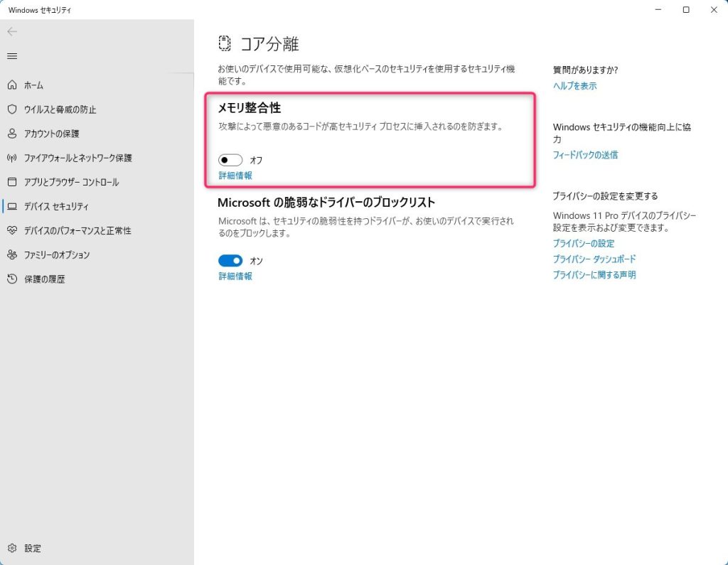Click the family options people icon
Image resolution: width=728 pixels, height=565 pixels.
click(12, 254)
